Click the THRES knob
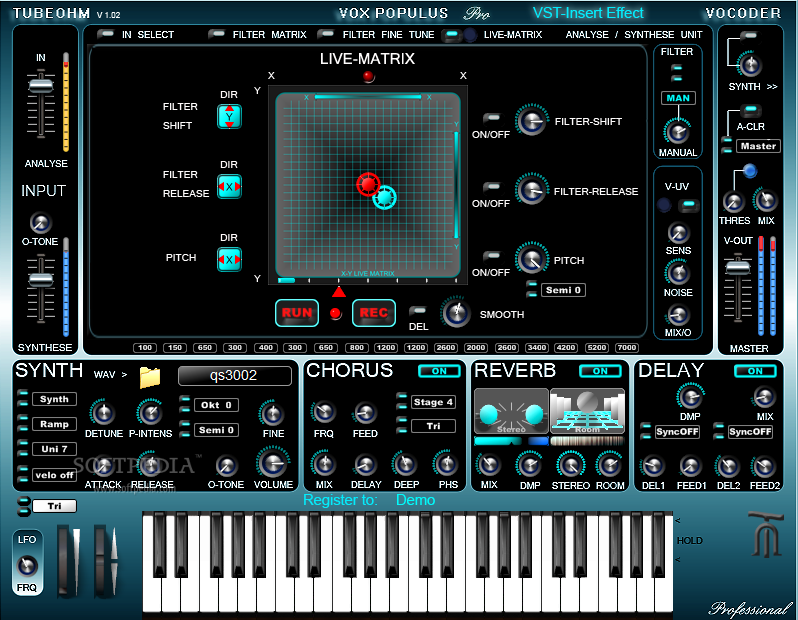The width and height of the screenshot is (798, 620). [733, 202]
